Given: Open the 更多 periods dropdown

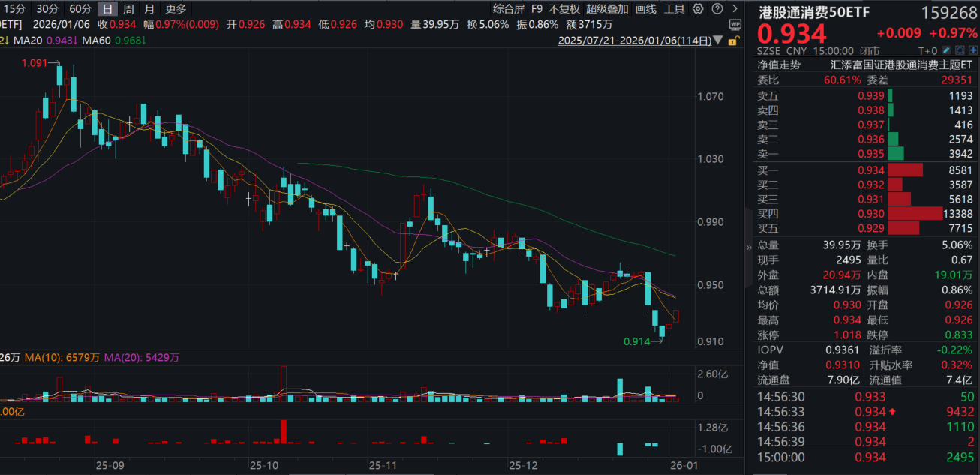Looking at the screenshot, I should coord(176,9).
